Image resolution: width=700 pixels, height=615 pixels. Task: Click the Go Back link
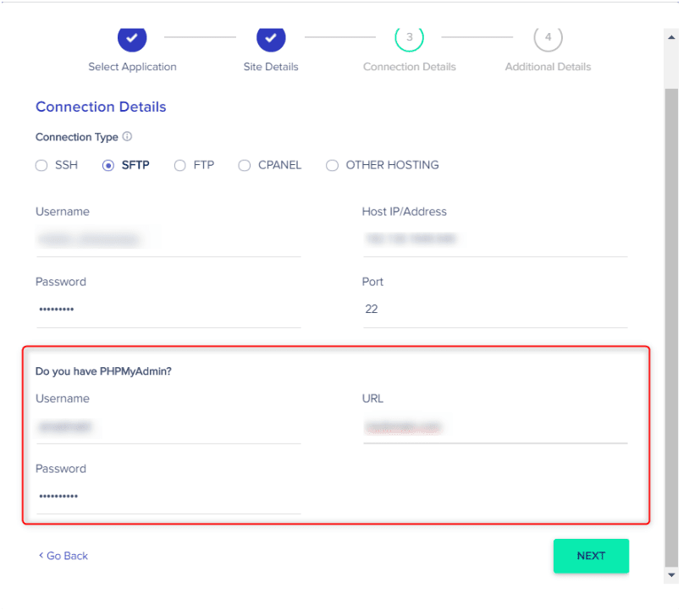coord(63,556)
